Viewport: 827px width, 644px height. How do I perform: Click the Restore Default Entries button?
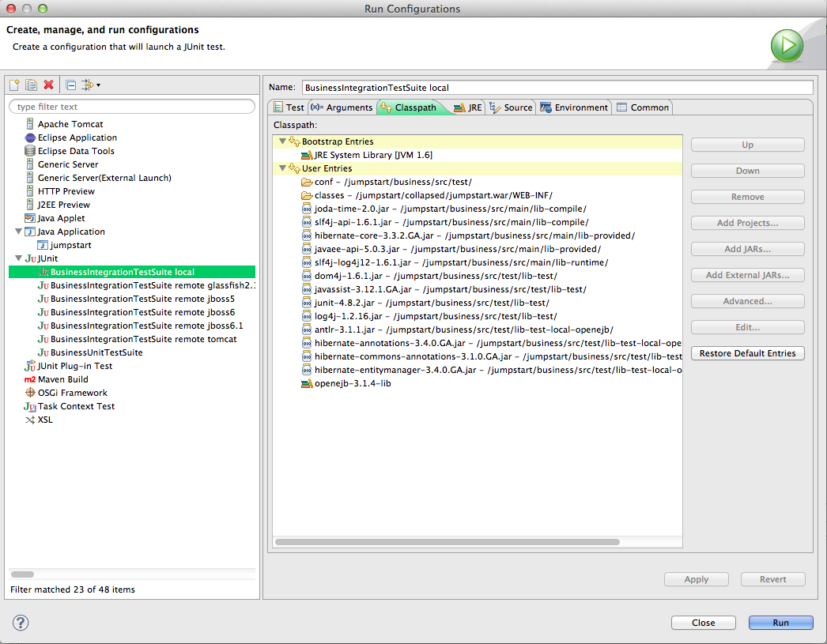pos(747,353)
